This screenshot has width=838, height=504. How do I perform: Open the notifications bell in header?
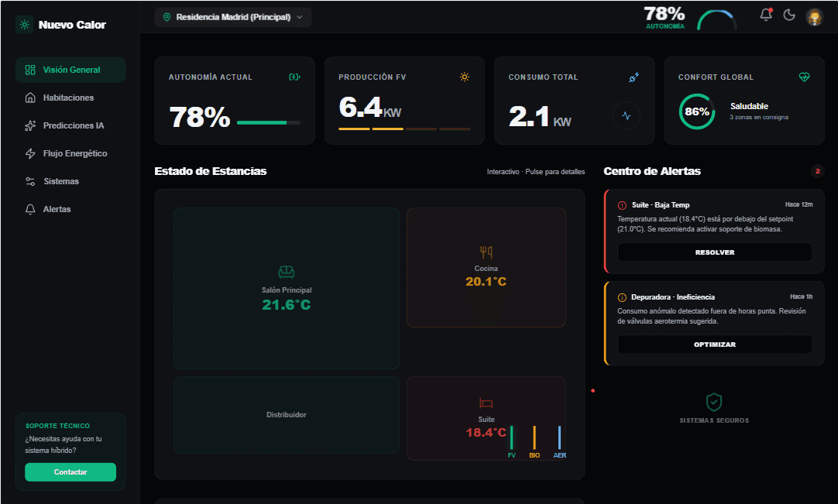tap(766, 15)
